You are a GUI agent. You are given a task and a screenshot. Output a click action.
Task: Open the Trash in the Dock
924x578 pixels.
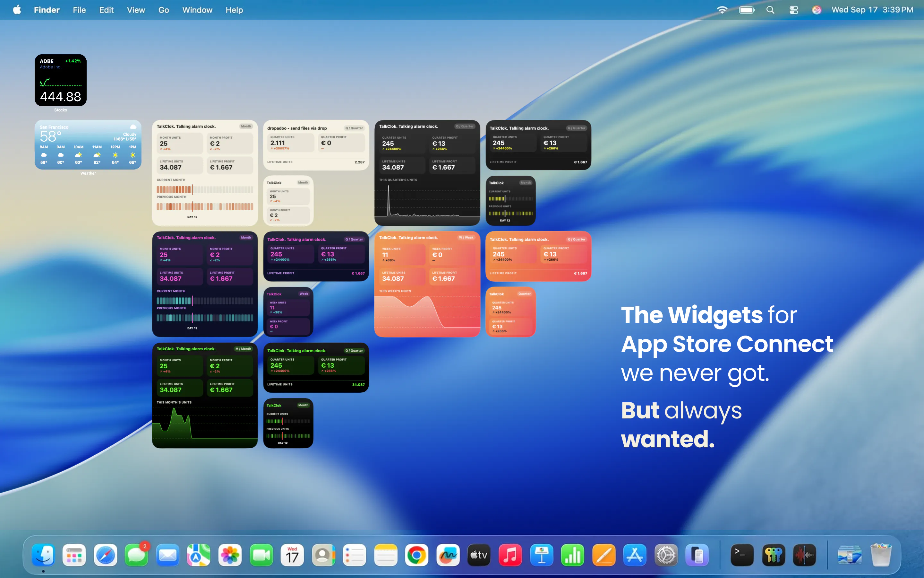click(881, 555)
